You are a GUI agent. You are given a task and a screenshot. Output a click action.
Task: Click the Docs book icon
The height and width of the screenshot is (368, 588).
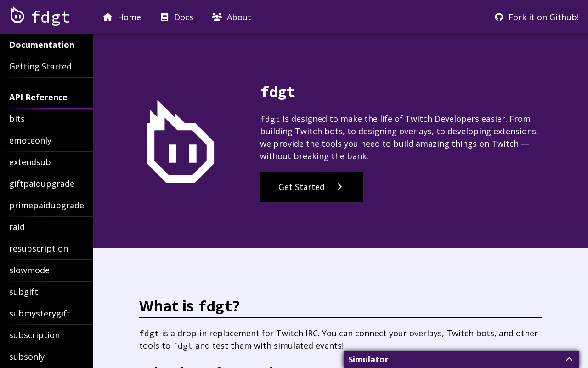[x=164, y=17]
